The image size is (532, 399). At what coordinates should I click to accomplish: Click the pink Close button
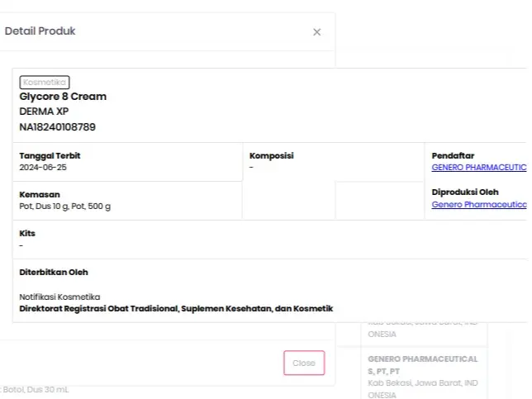304,363
